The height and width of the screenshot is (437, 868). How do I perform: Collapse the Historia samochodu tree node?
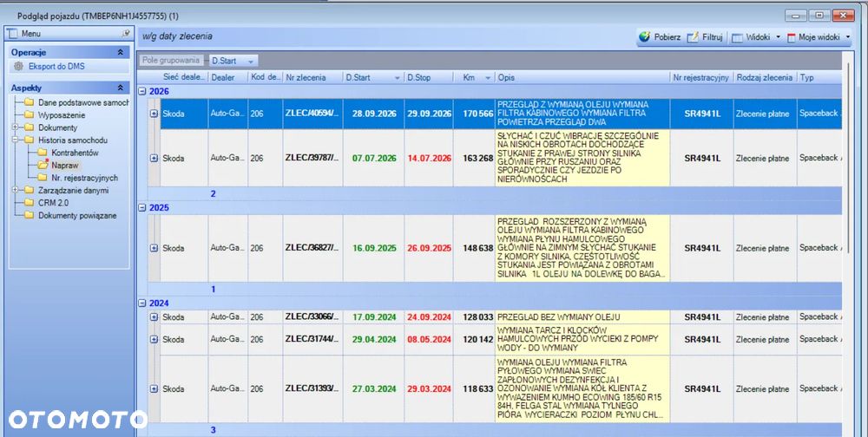tap(15, 140)
